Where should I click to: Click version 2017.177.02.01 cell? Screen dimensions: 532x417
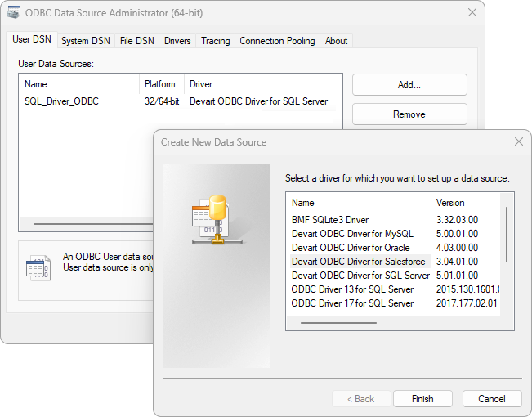[x=467, y=303]
